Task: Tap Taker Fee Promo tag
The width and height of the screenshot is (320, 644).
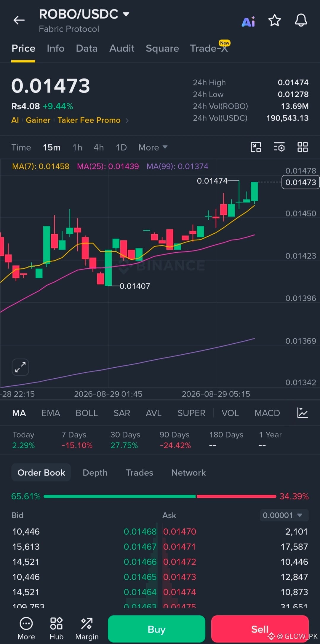Action: (x=89, y=120)
